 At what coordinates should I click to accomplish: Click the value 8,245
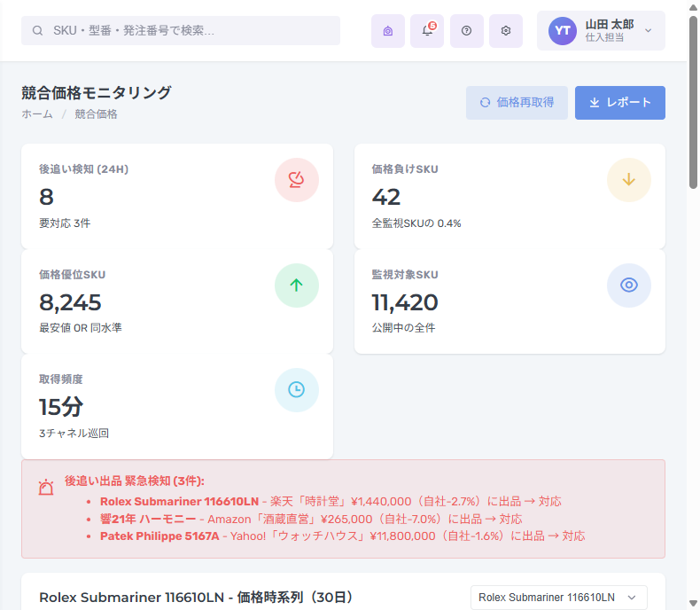(x=71, y=302)
